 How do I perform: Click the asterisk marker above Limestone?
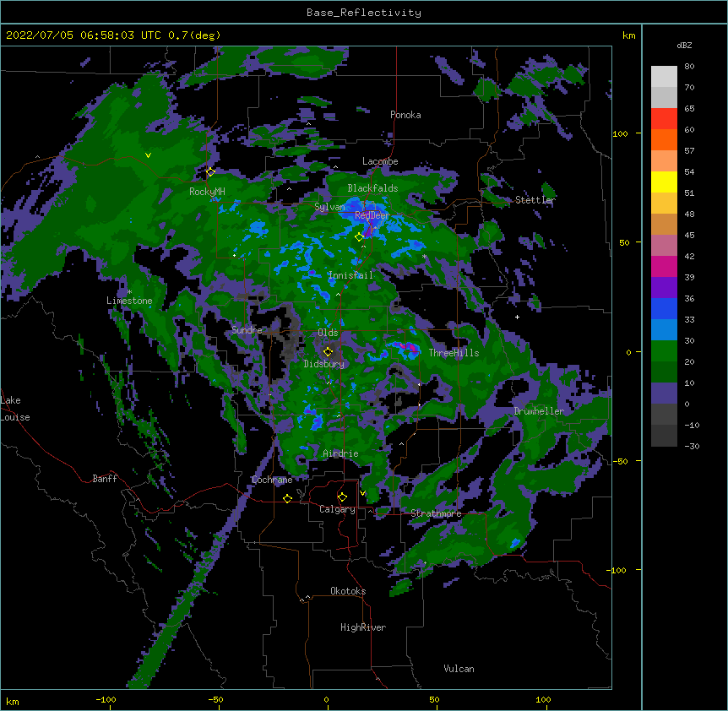click(x=129, y=292)
